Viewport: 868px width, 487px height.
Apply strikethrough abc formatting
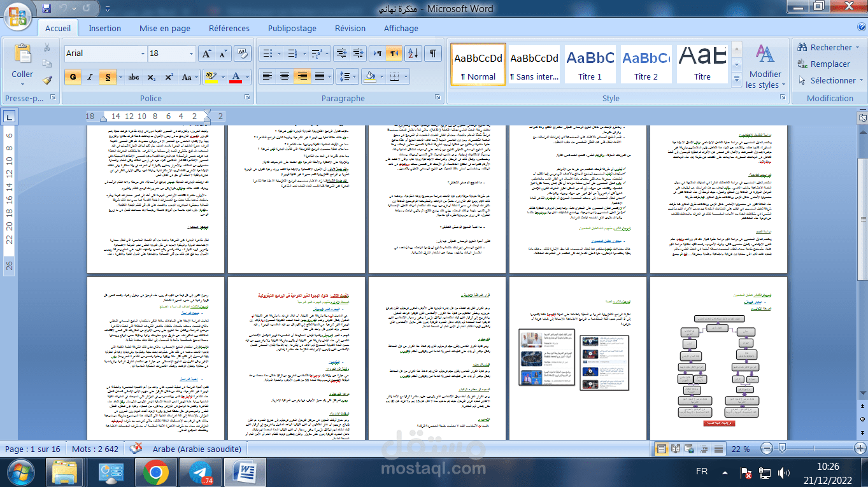click(x=134, y=77)
